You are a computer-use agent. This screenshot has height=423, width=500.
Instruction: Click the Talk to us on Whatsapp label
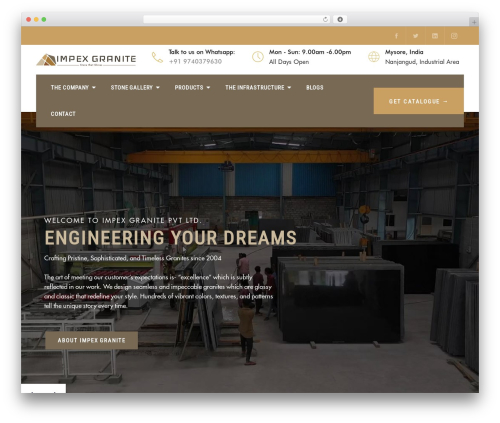tap(202, 52)
